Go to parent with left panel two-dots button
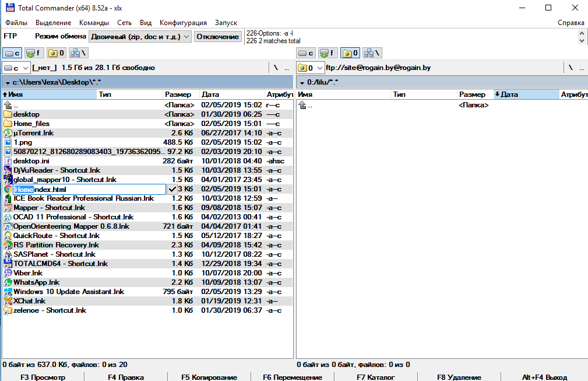 (x=287, y=68)
